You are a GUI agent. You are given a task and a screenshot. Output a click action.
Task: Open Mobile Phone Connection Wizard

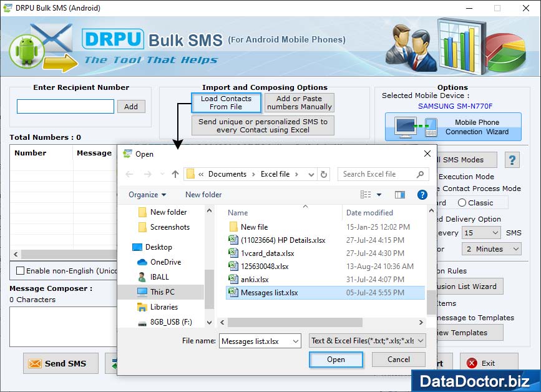453,127
